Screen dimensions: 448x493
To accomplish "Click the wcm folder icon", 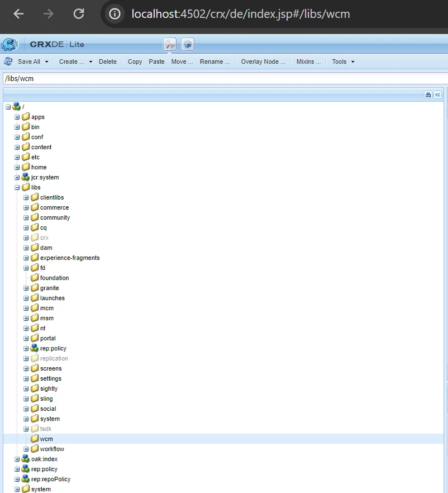I will (34, 439).
